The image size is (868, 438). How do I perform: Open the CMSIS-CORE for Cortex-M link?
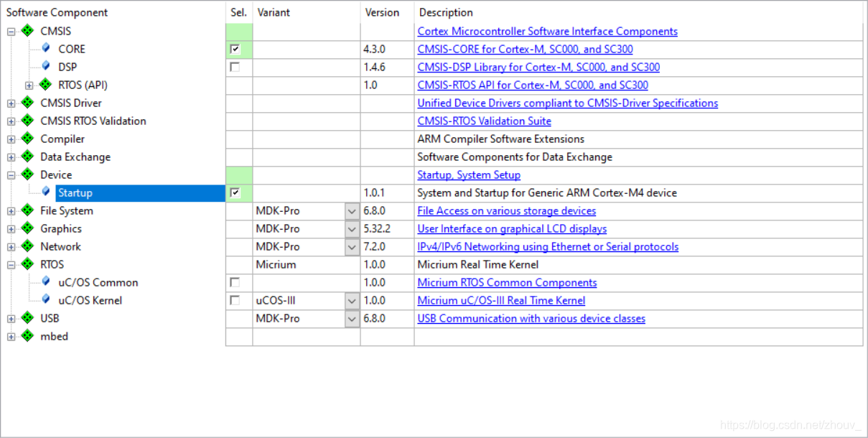(x=525, y=50)
